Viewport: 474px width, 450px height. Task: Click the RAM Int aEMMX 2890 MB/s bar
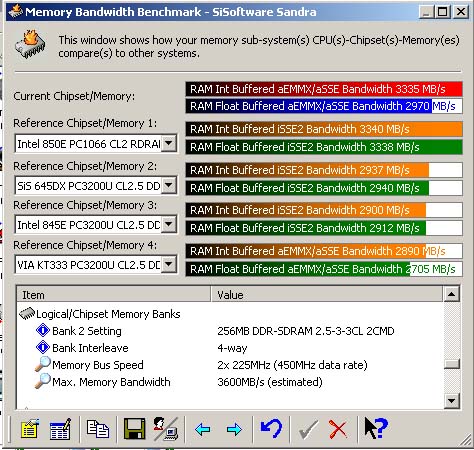coord(324,251)
